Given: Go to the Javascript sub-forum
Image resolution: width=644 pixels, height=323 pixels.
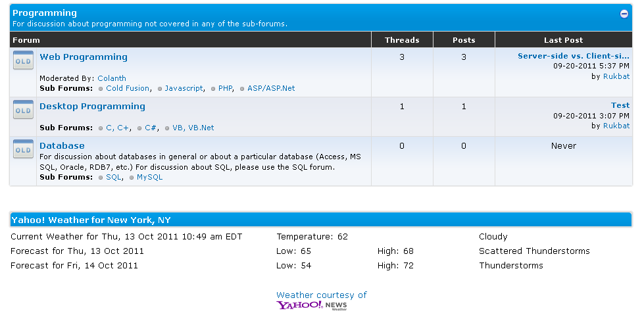Looking at the screenshot, I should (184, 88).
